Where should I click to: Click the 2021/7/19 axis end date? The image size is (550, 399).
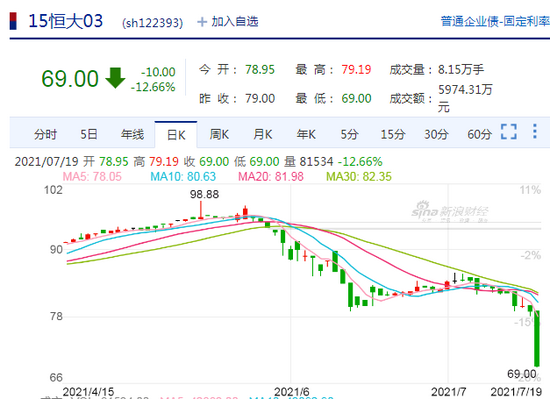[x=516, y=392]
